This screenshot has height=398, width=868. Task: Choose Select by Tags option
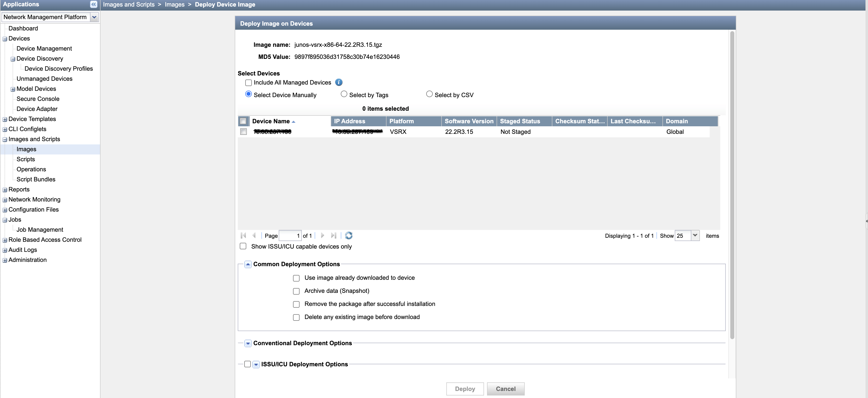[x=344, y=94]
